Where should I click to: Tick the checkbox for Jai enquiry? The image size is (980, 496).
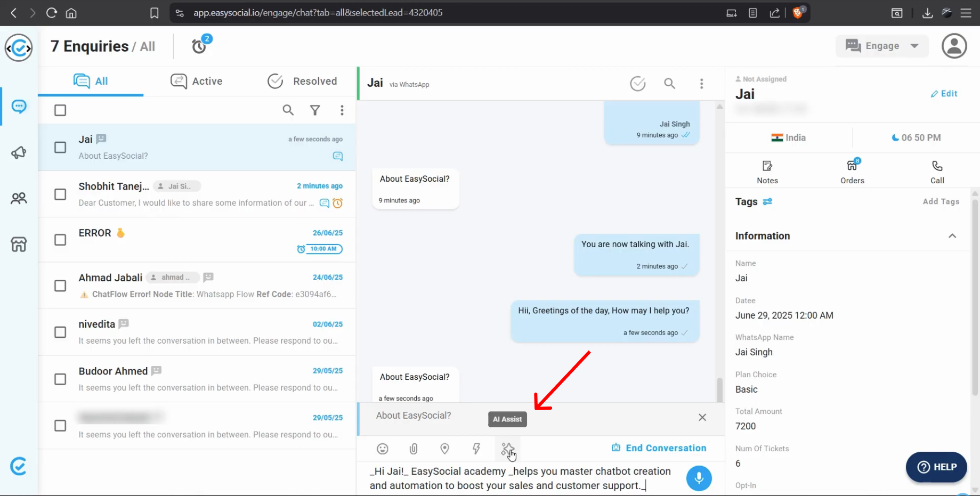(x=60, y=148)
